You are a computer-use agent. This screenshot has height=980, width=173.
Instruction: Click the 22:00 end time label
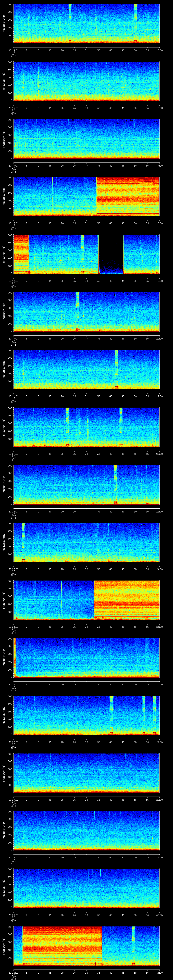[x=160, y=454]
